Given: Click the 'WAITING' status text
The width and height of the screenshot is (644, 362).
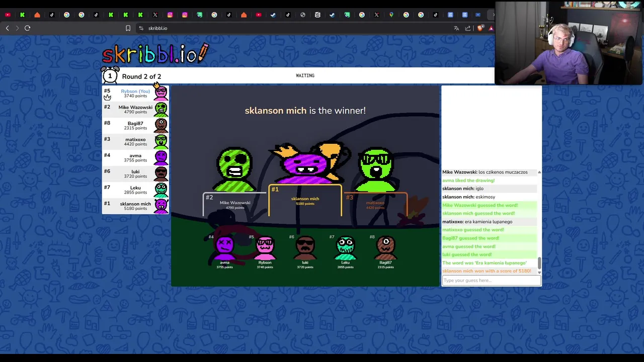Looking at the screenshot, I should tap(305, 75).
